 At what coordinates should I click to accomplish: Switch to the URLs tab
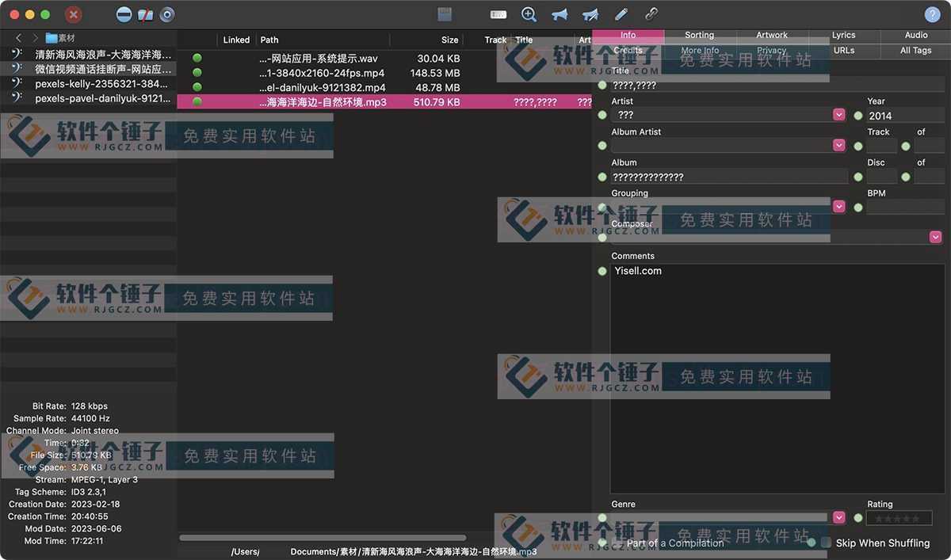coord(844,50)
